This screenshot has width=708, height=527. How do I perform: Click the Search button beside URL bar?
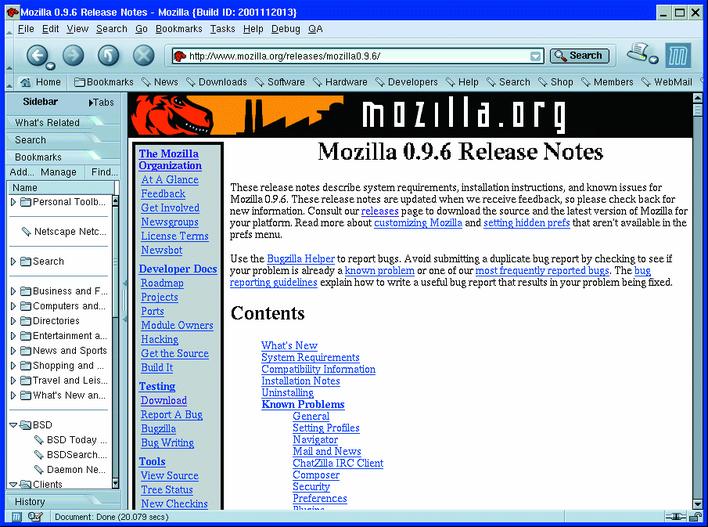(579, 56)
